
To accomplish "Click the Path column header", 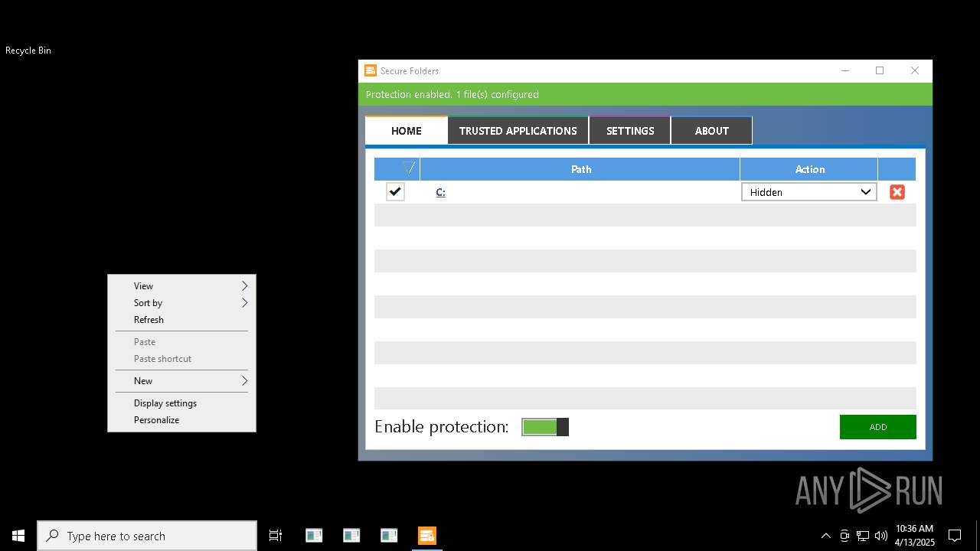I will click(580, 169).
